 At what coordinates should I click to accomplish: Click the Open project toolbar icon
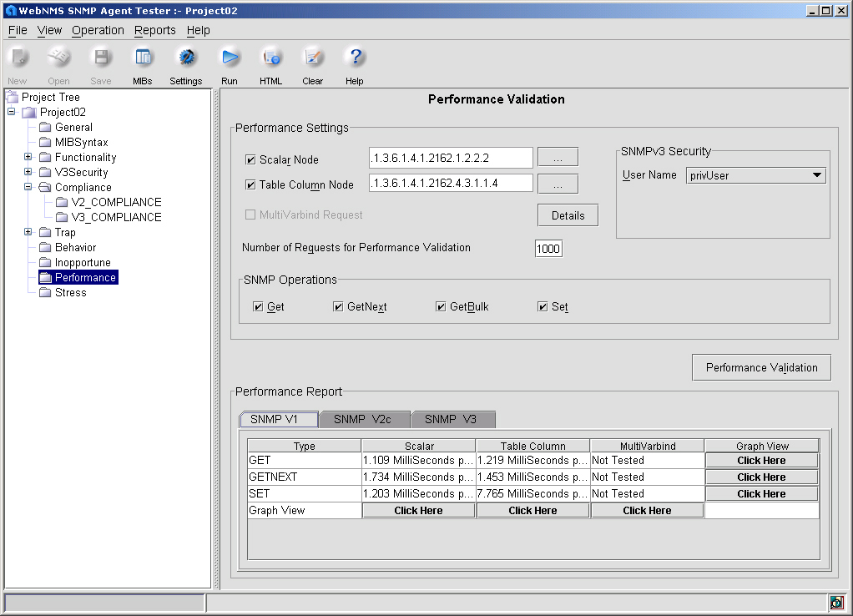pos(58,57)
